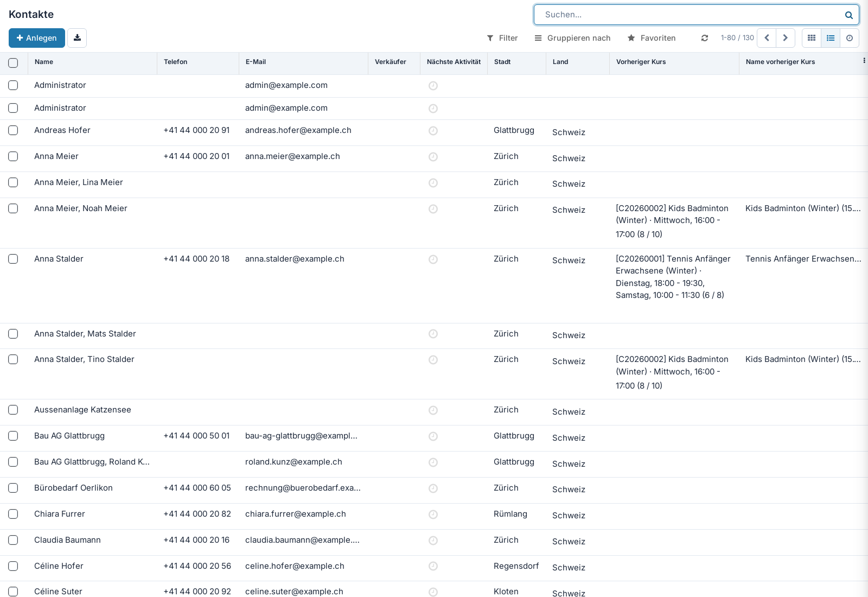868x597 pixels.
Task: Sort by the Vorheriger Kurs column header
Action: [x=674, y=62]
